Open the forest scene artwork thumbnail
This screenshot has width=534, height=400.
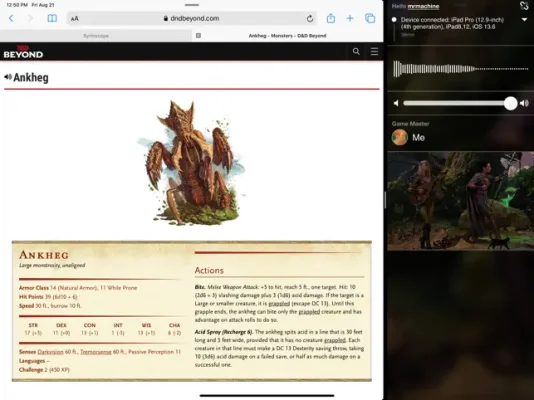click(460, 201)
